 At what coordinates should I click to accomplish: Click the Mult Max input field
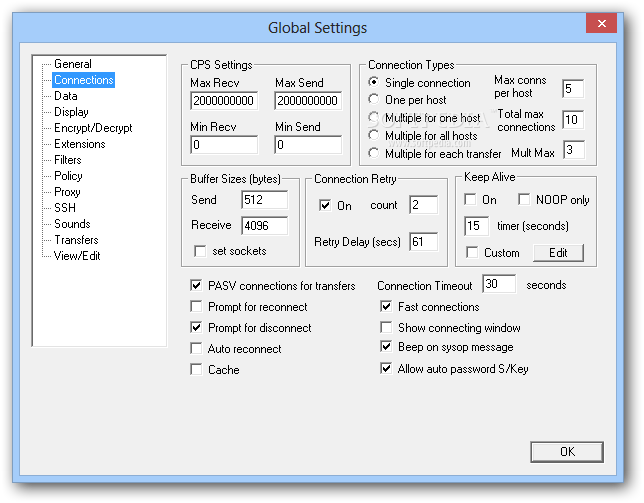tap(574, 150)
